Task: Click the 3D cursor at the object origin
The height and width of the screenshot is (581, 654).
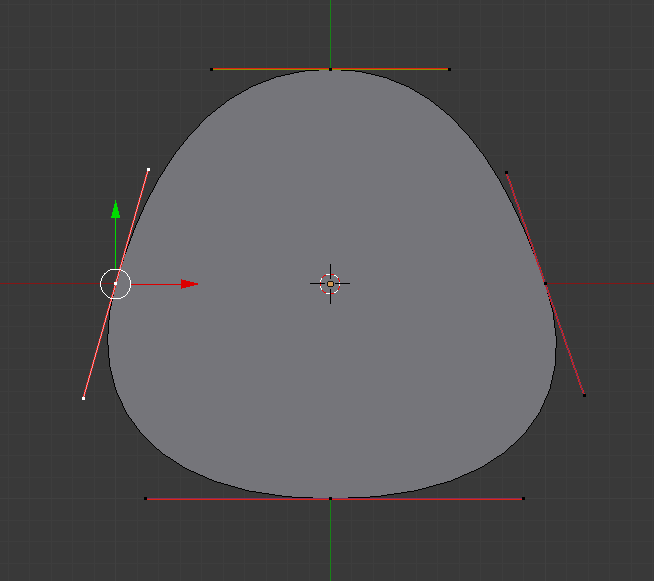Action: click(330, 284)
